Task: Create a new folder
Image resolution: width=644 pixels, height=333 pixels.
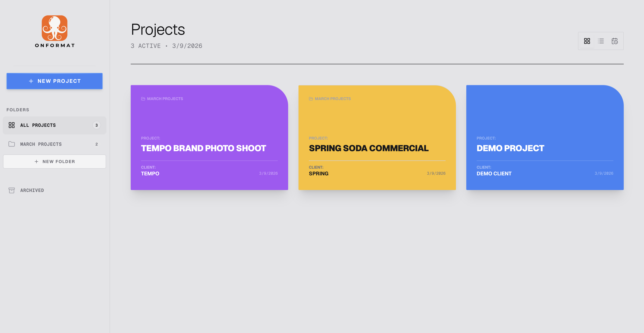Action: click(x=55, y=162)
